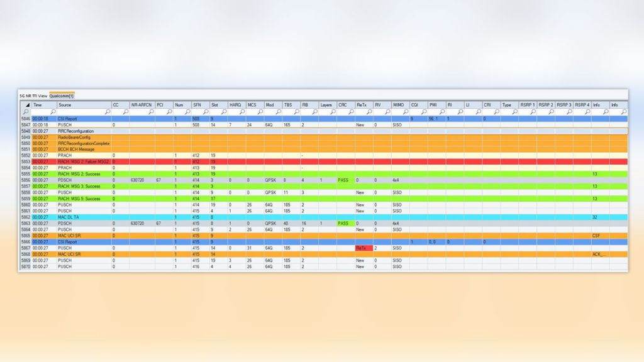Viewport: 644px width, 362px height.
Task: Click the HARQ column header
Action: (x=235, y=105)
